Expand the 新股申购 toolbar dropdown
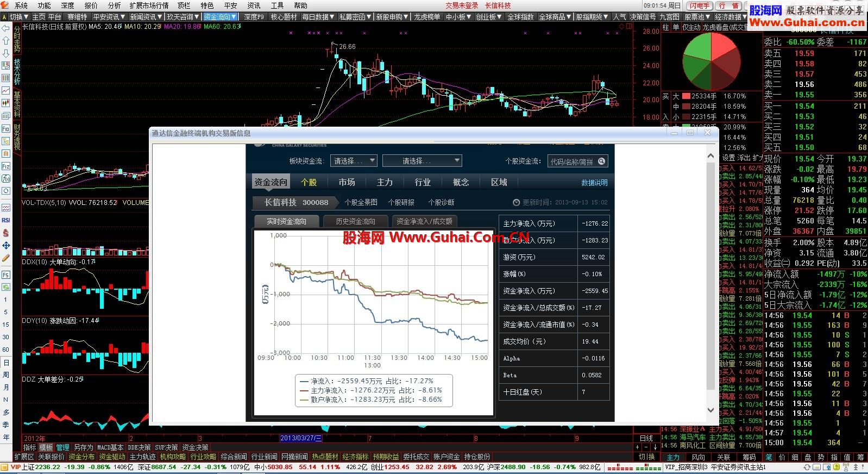Image resolution: width=868 pixels, height=474 pixels. [x=393, y=17]
